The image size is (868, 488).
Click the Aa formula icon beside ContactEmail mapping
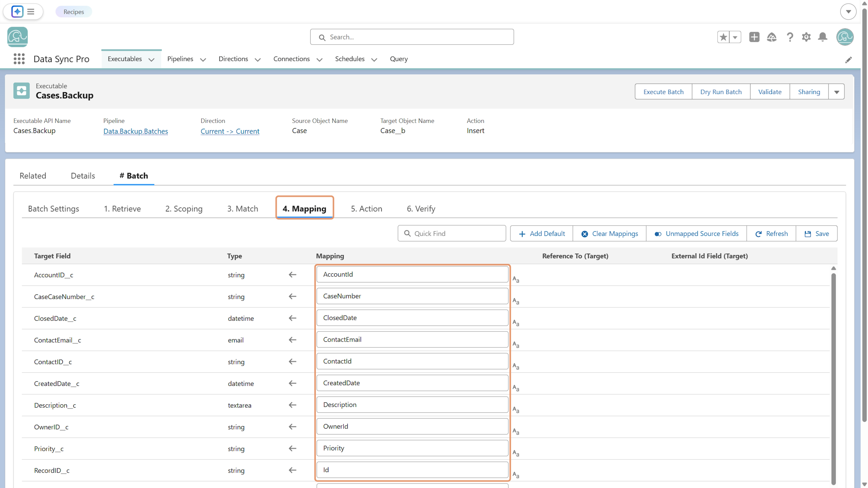click(x=516, y=345)
